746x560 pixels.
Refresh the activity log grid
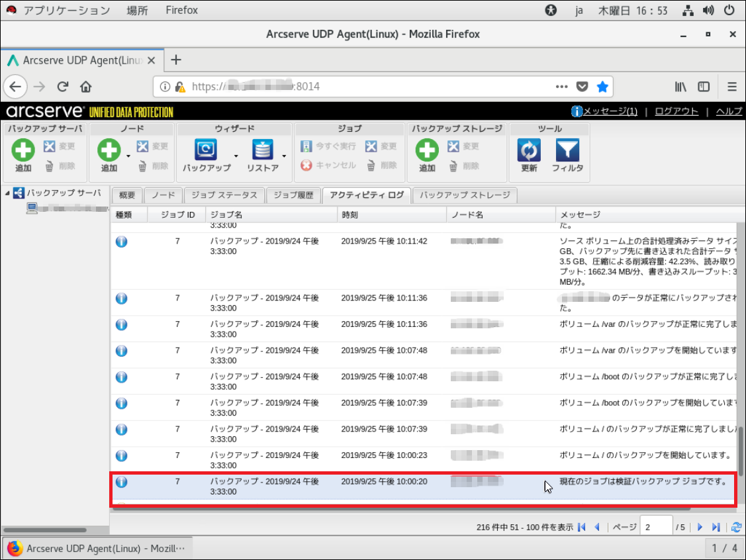pyautogui.click(x=737, y=527)
